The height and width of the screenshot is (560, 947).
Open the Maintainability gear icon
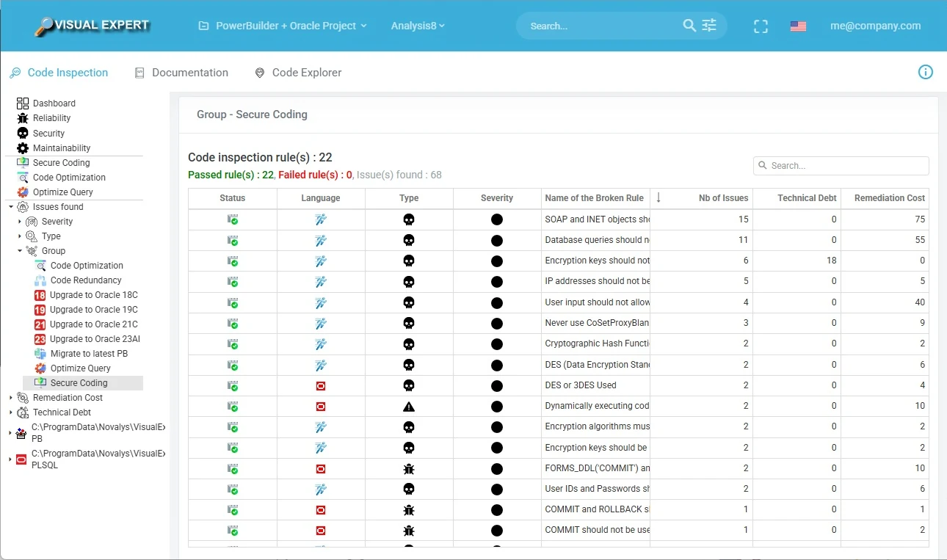[x=23, y=148]
